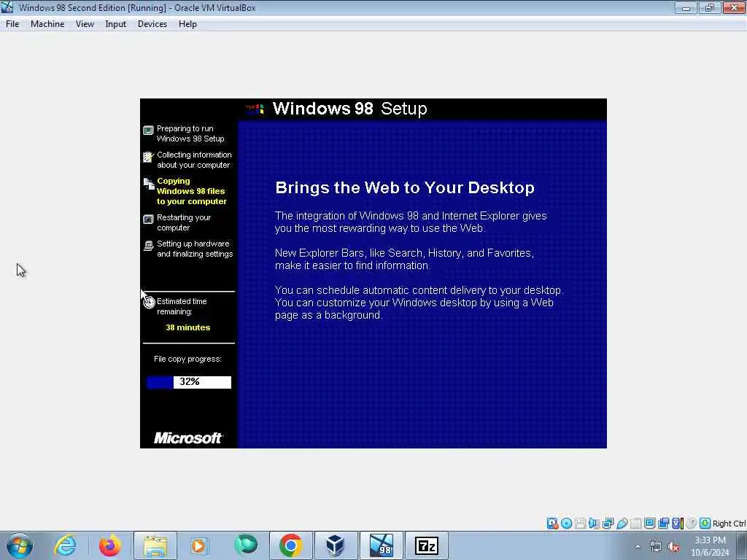Click the mouse integration status icon
This screenshot has width=747, height=560.
(x=692, y=524)
